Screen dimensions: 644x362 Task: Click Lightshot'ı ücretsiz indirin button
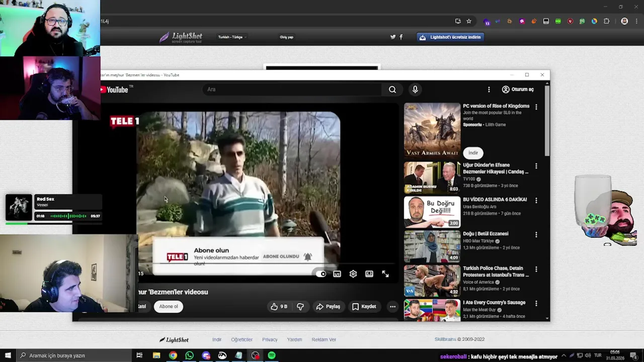[451, 37]
